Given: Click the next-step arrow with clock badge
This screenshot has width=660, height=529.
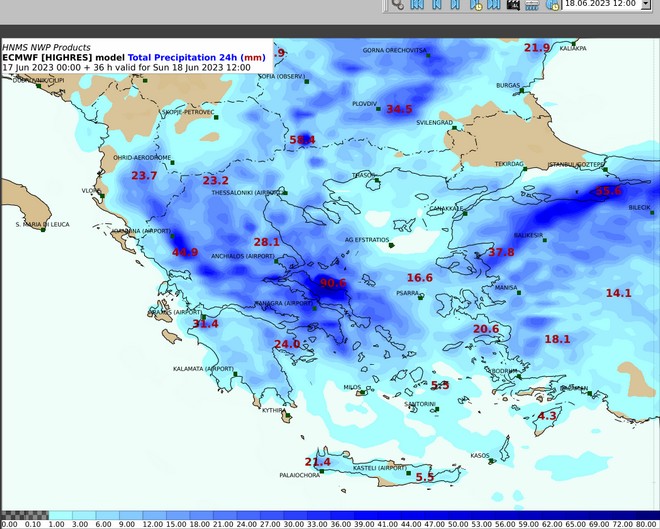Looking at the screenshot, I should click(x=476, y=5).
